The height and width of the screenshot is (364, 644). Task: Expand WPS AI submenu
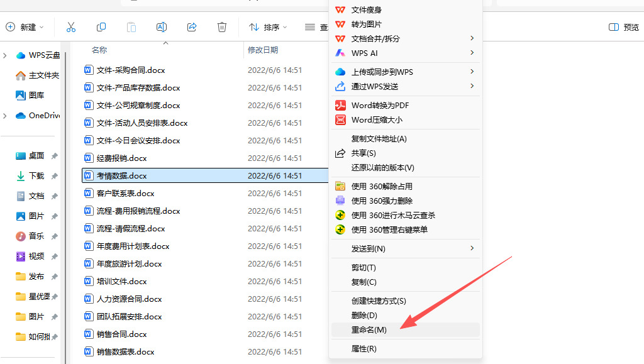click(x=406, y=53)
